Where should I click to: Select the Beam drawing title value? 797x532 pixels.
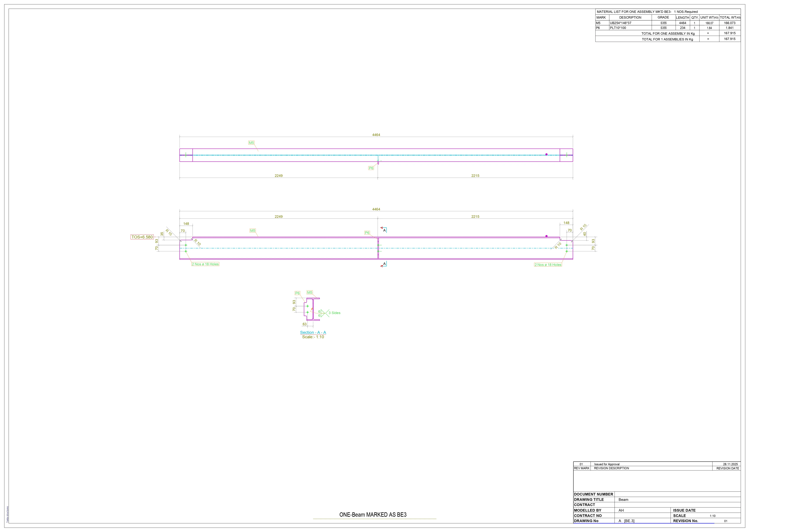623,500
